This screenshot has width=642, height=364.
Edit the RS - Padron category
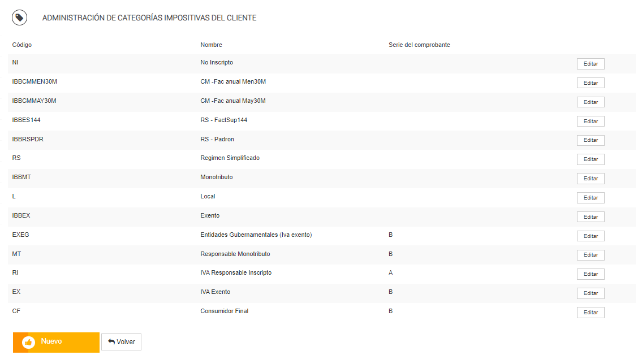(x=591, y=140)
